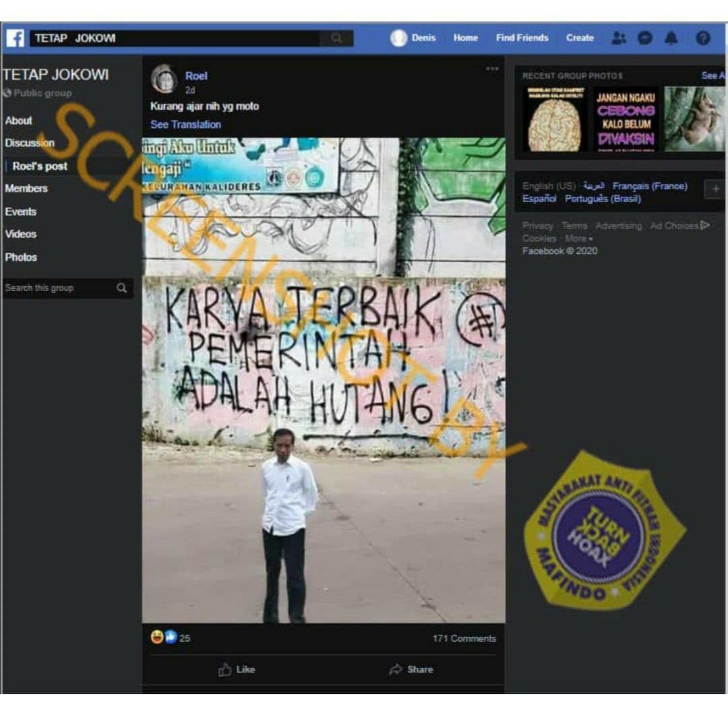
Task: Like the post
Action: (x=237, y=669)
